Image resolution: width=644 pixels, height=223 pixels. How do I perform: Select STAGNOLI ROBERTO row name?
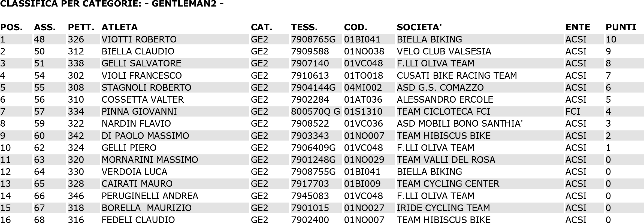(146, 88)
